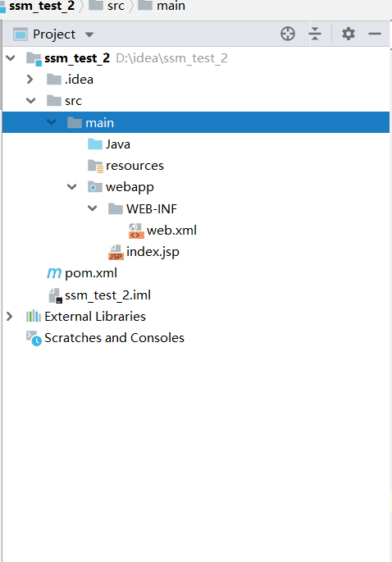This screenshot has height=562, width=392.
Task: Click the Project view window icon
Action: [x=20, y=34]
